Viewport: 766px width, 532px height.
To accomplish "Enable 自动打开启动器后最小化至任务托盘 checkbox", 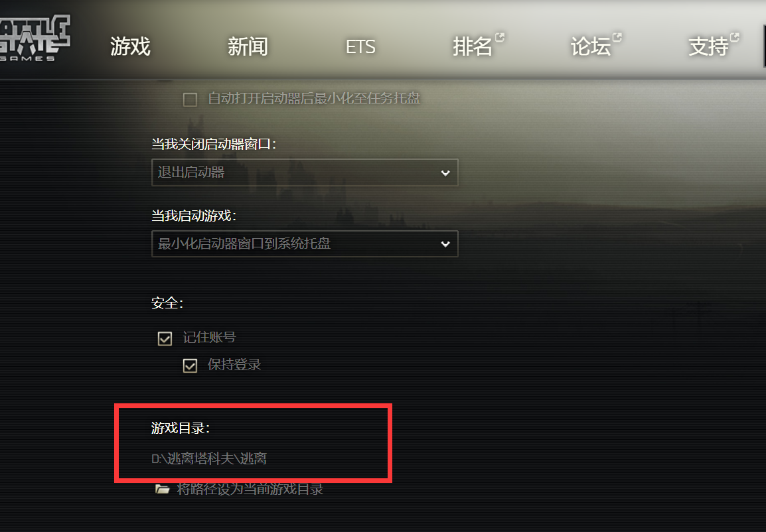I will pos(190,100).
